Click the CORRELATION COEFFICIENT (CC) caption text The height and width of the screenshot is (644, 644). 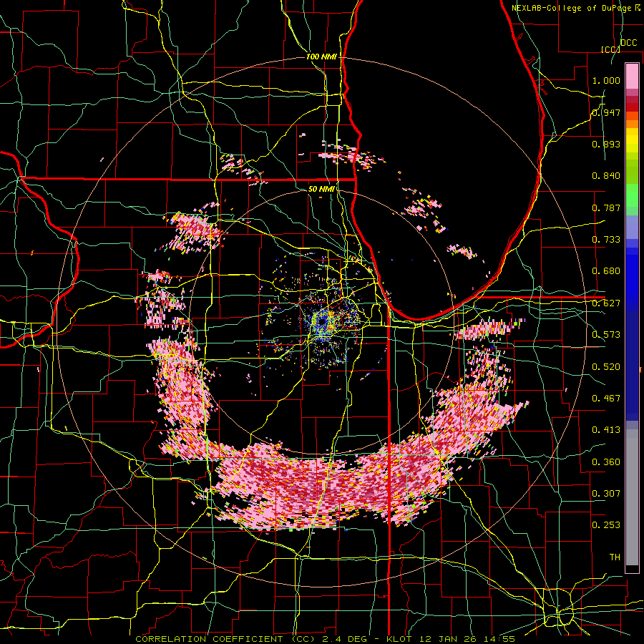click(225, 639)
